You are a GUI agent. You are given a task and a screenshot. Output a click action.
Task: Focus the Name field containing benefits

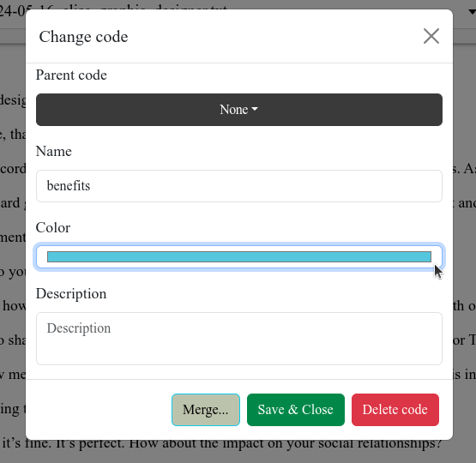239,186
